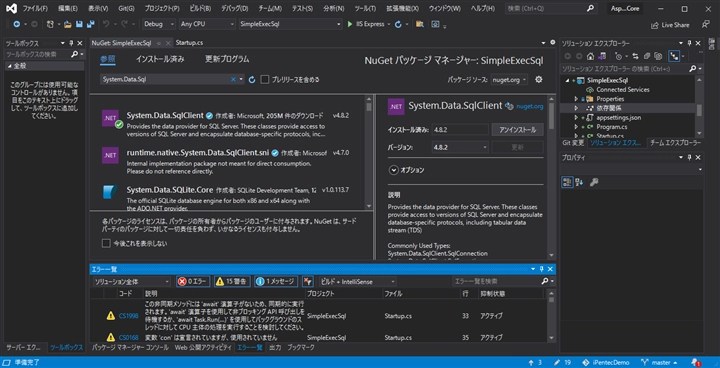The height and width of the screenshot is (368, 720).
Task: Click the New Project toolbar icon
Action: click(51, 24)
